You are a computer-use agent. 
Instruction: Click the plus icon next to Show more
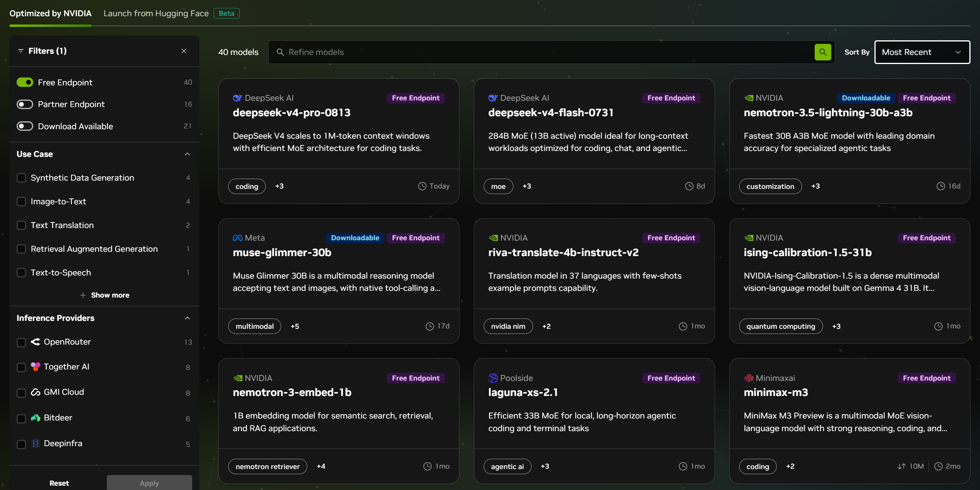(x=83, y=295)
